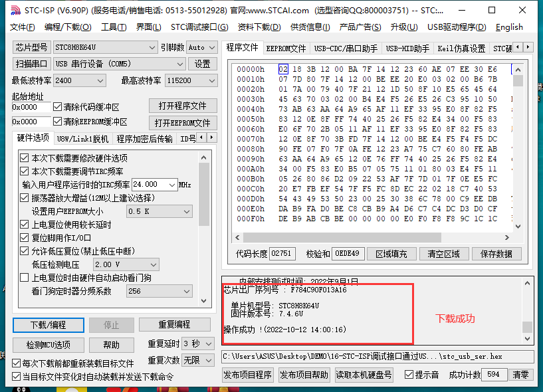Screen dimensions: 543x392
Task: Toggle 清除代码缓冲区 checkbox
Action: click(57, 107)
